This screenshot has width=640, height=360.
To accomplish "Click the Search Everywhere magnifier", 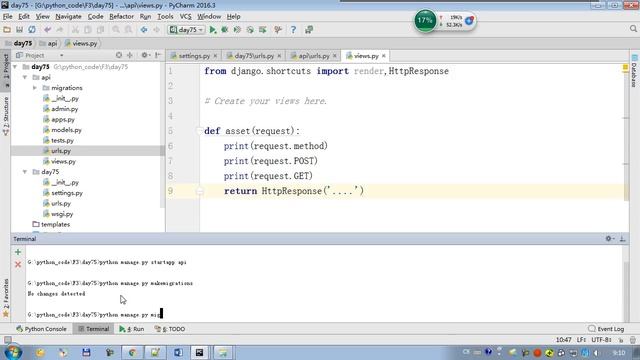I will (633, 29).
